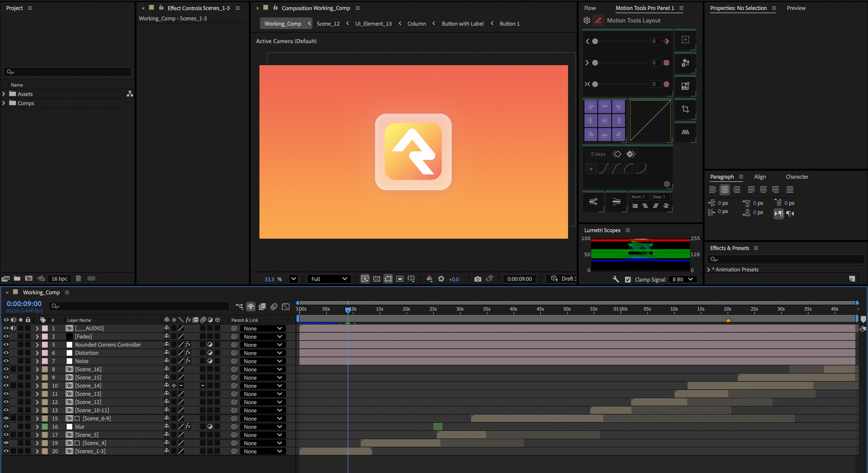Click the pink label color of Fades layer

coord(45,336)
